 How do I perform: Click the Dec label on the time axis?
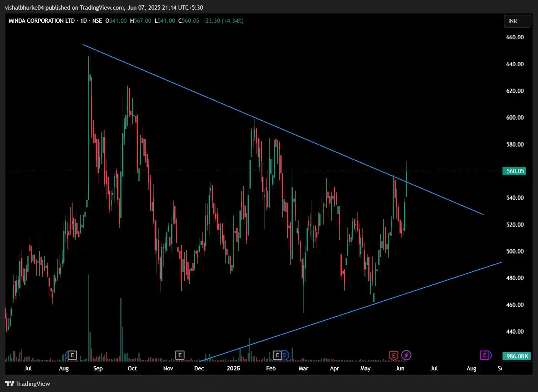click(199, 368)
